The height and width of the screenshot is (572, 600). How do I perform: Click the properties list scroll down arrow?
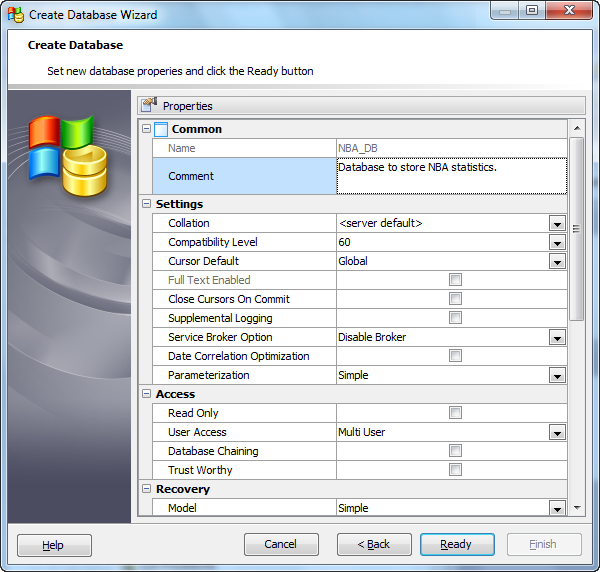(576, 508)
